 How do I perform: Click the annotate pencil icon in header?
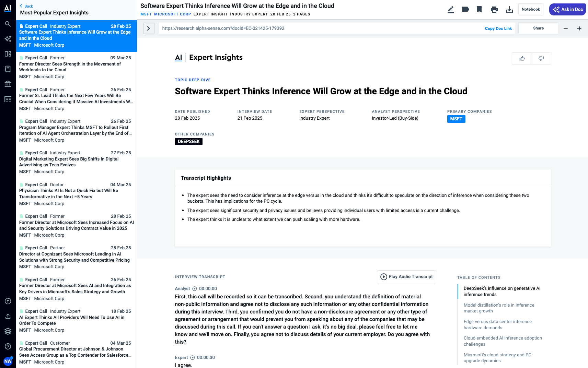(x=451, y=10)
